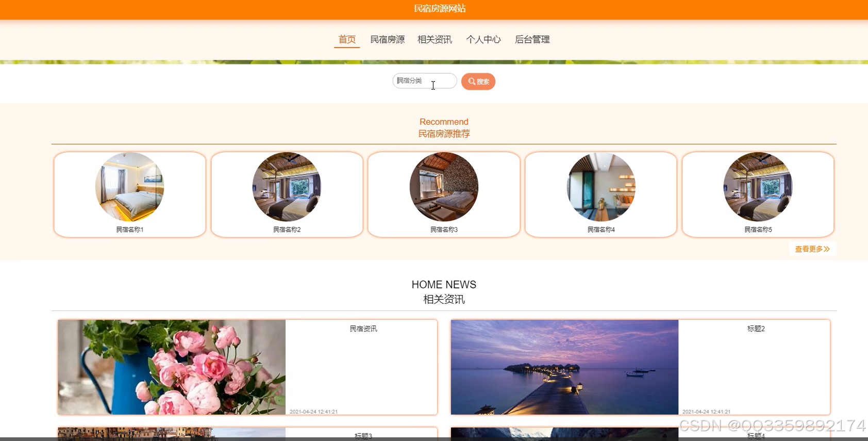The width and height of the screenshot is (868, 441).
Task: Click the 民宿房源网站 site header title
Action: pos(440,8)
